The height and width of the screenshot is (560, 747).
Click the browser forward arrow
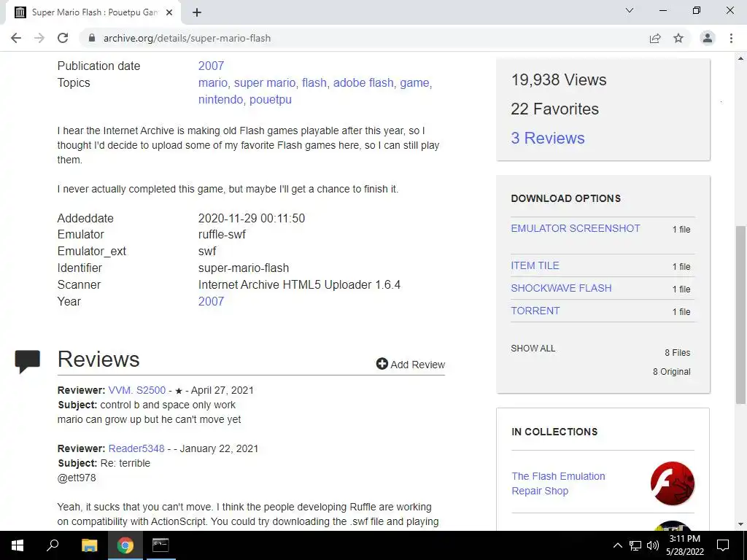click(x=39, y=38)
